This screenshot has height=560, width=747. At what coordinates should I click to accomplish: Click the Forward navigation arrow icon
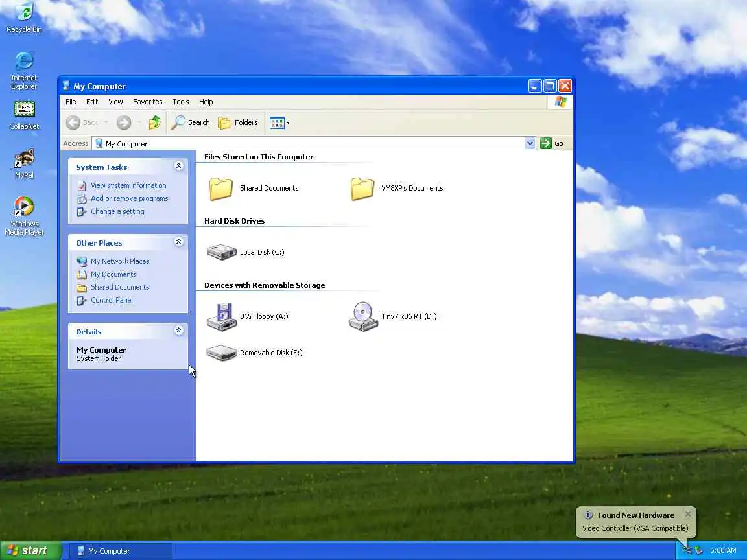124,122
